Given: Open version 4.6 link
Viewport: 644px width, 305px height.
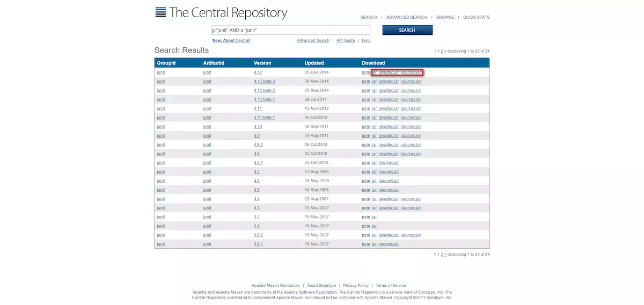Looking at the screenshot, I should [x=257, y=181].
